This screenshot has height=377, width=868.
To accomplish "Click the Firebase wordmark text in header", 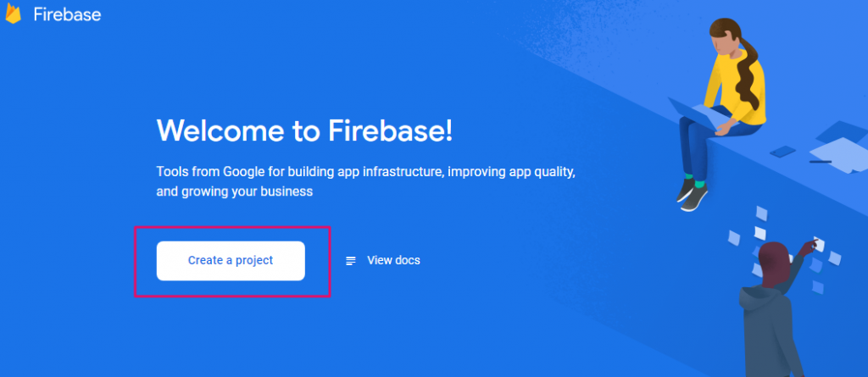I will click(x=68, y=14).
